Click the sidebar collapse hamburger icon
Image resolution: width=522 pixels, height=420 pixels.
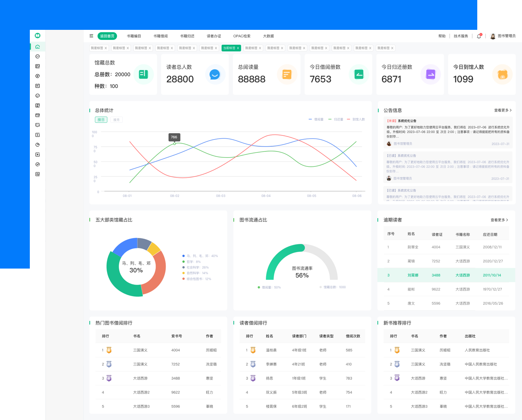[x=91, y=36]
